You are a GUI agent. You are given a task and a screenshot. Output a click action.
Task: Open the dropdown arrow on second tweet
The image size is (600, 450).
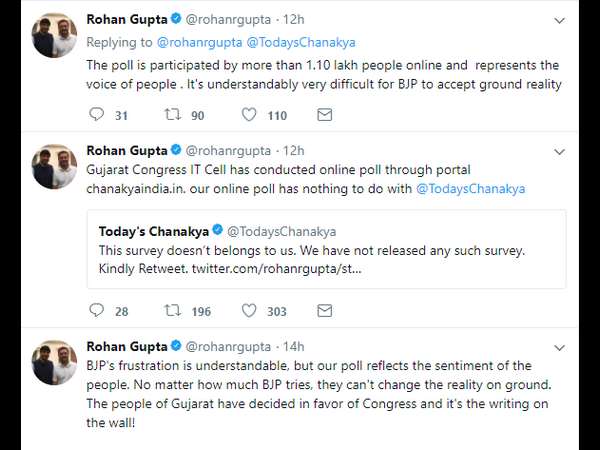click(558, 151)
